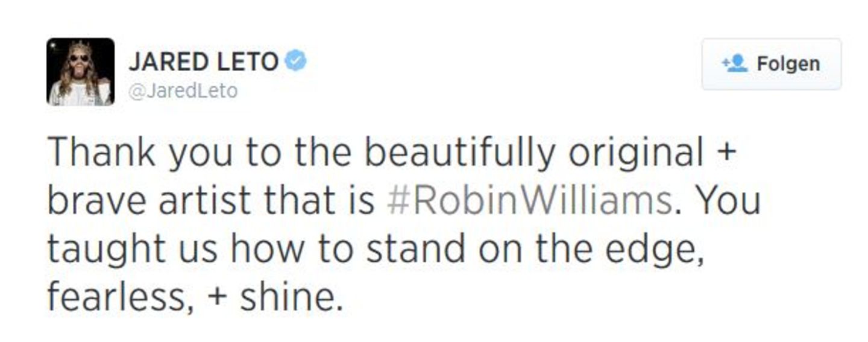Click the word "brave" in the tweet

click(96, 201)
